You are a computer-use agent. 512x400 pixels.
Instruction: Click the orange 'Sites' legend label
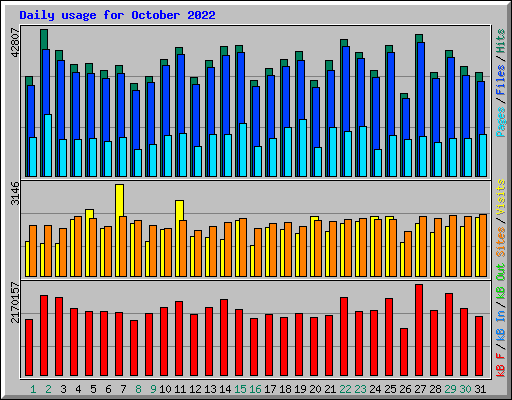(501, 242)
